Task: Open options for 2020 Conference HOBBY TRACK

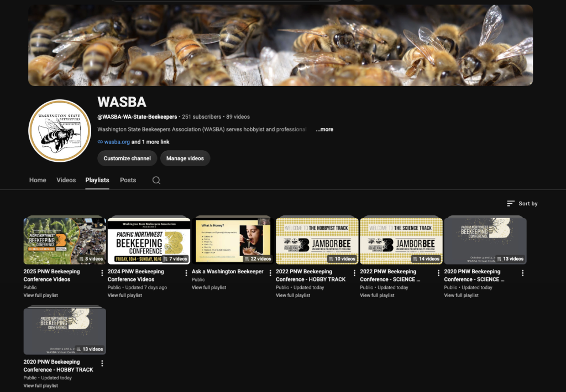Action: coord(102,363)
